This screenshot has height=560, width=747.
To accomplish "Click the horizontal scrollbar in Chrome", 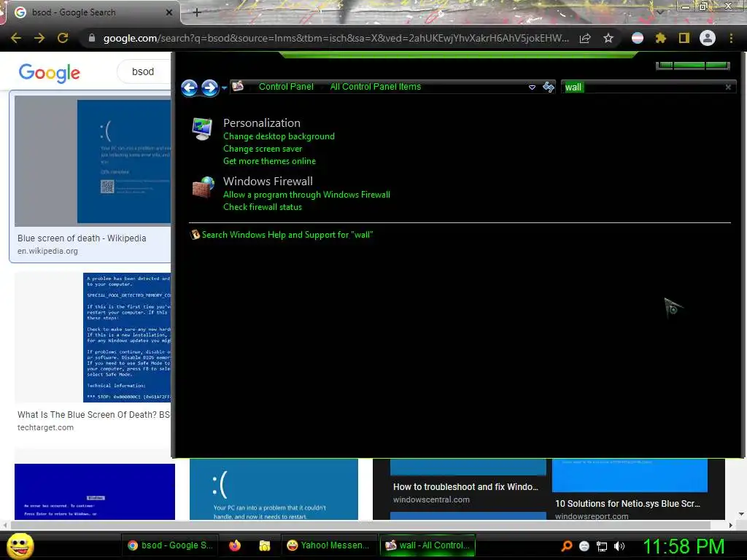I will coord(360,525).
